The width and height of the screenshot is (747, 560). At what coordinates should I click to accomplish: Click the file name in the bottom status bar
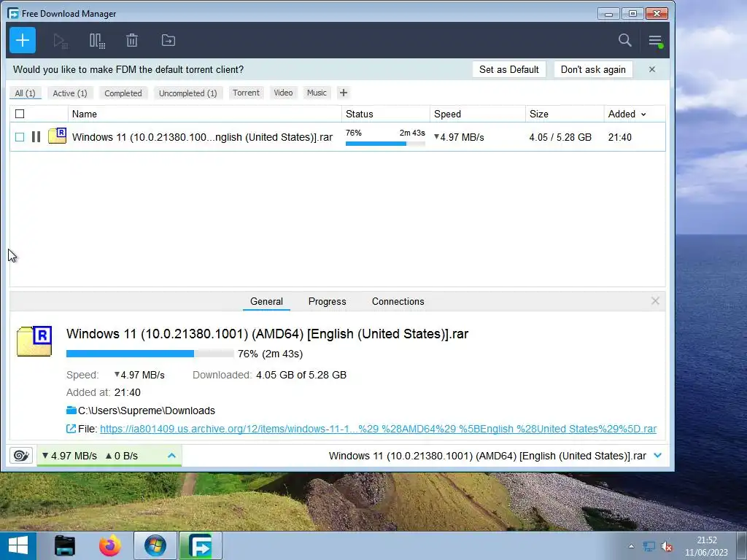tap(487, 456)
